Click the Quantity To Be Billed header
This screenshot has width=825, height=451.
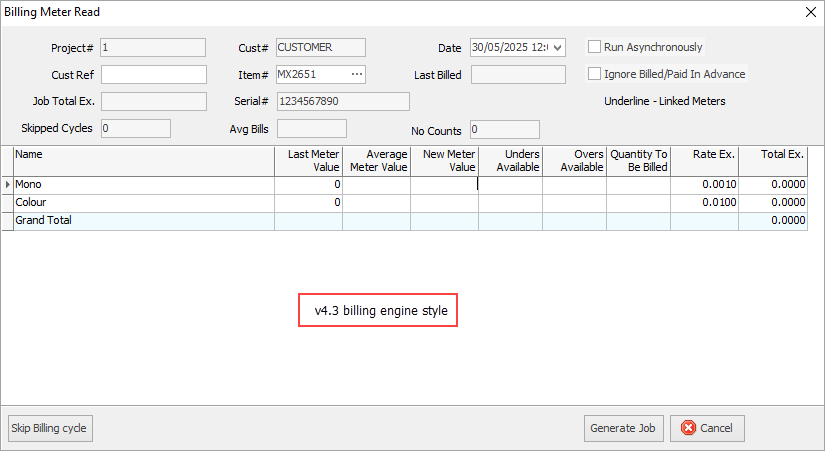[639, 161]
